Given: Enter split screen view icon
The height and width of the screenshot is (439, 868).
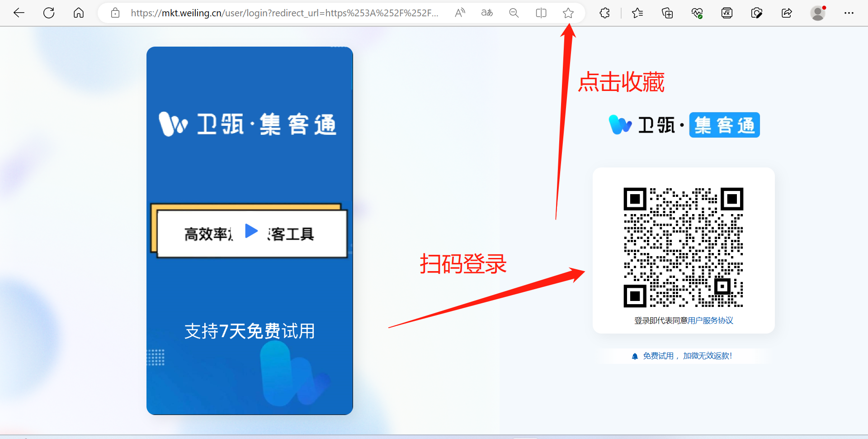Looking at the screenshot, I should (541, 13).
